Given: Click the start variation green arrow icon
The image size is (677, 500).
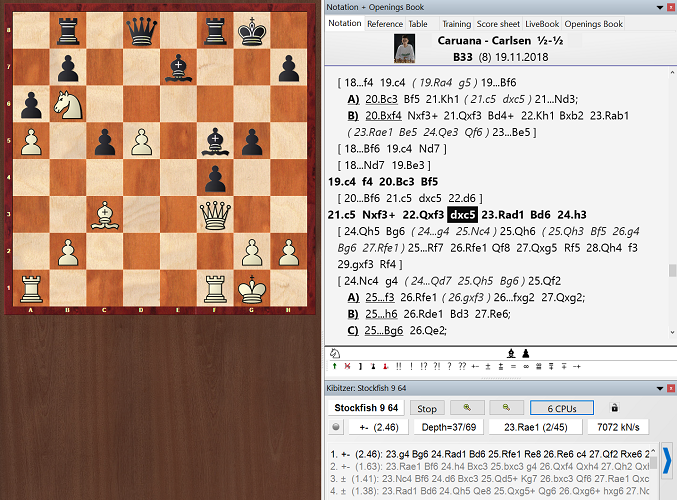Looking at the screenshot, I should (x=335, y=366).
